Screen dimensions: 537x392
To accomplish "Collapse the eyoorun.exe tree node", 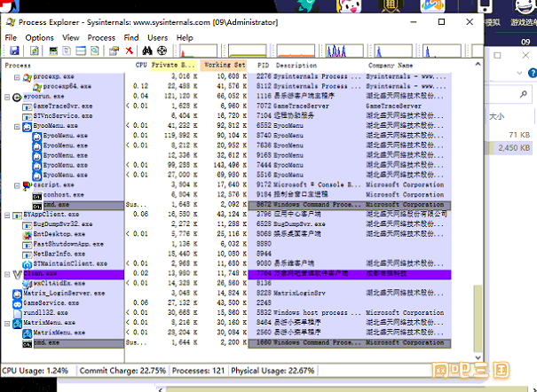I will click(7, 98).
